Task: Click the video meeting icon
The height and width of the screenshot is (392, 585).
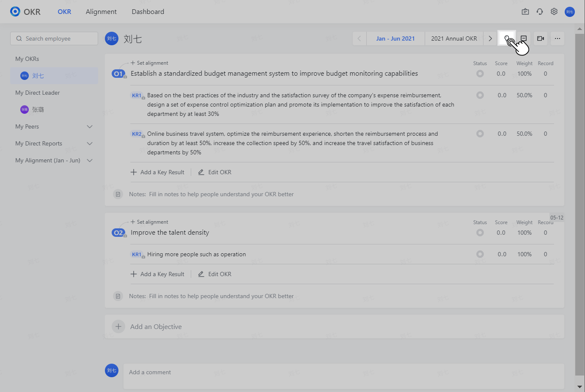Action: 541,38
